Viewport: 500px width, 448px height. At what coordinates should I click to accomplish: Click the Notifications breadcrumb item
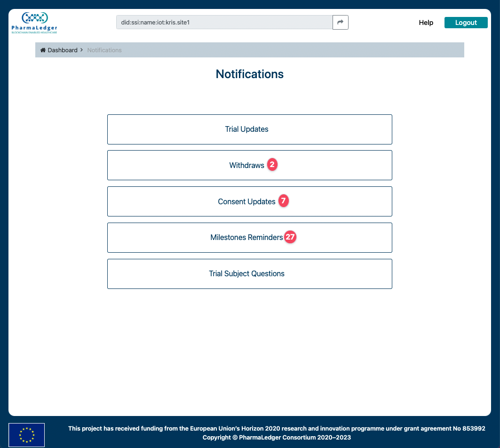[104, 50]
